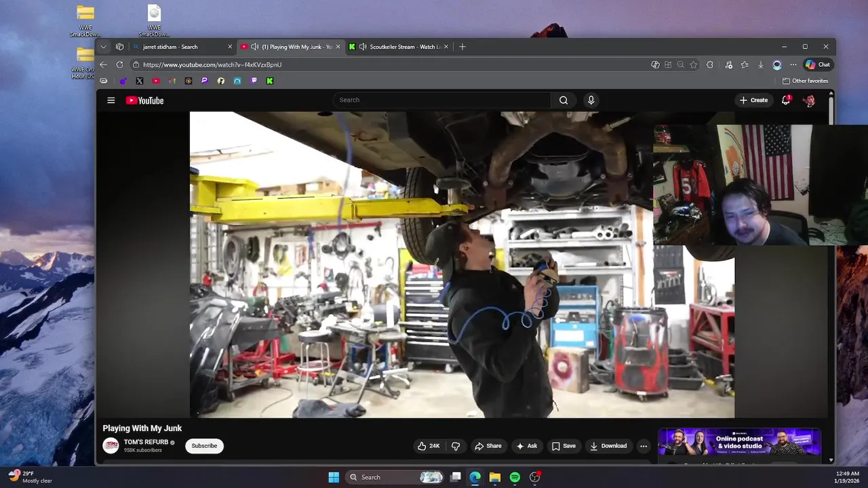Like the video showing 24K

[429, 446]
